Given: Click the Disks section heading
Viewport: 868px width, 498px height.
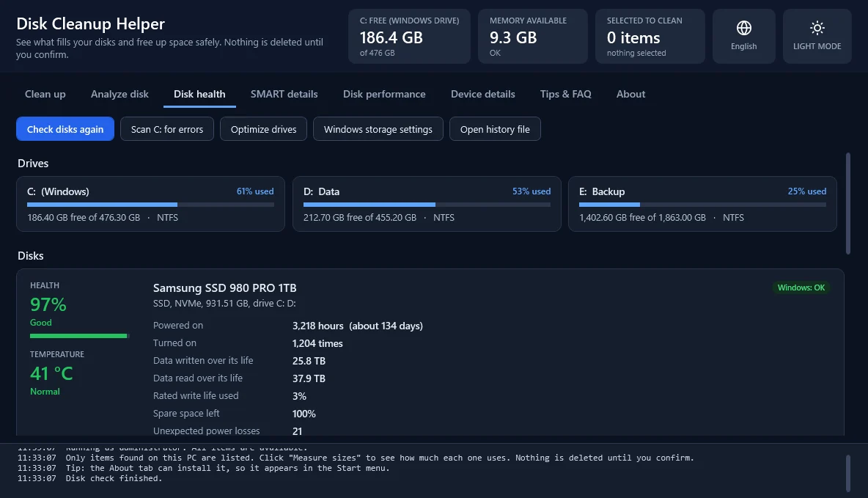Looking at the screenshot, I should [31, 256].
